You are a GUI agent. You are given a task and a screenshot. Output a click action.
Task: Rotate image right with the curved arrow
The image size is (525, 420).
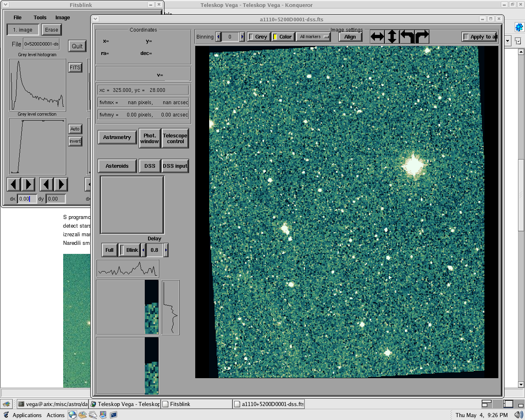tap(422, 37)
